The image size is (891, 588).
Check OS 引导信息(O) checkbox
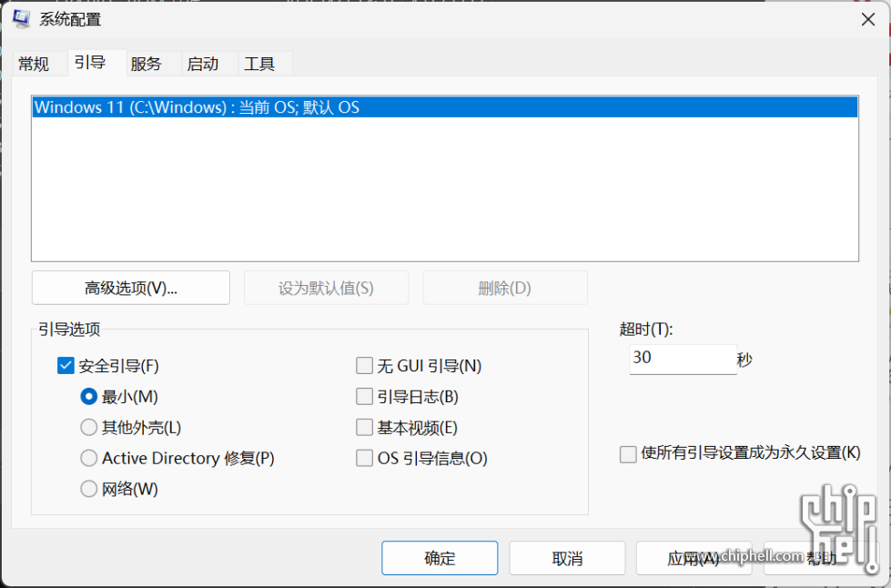tap(364, 458)
